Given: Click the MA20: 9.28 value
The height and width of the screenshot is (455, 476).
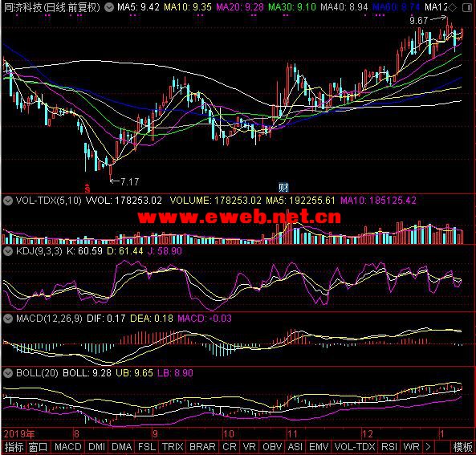Looking at the screenshot, I should pos(240,7).
